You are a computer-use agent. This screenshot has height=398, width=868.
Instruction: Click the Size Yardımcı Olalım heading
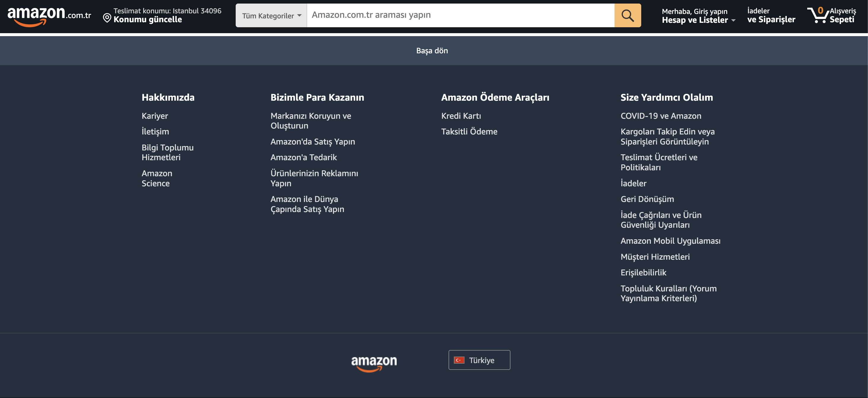tap(666, 97)
